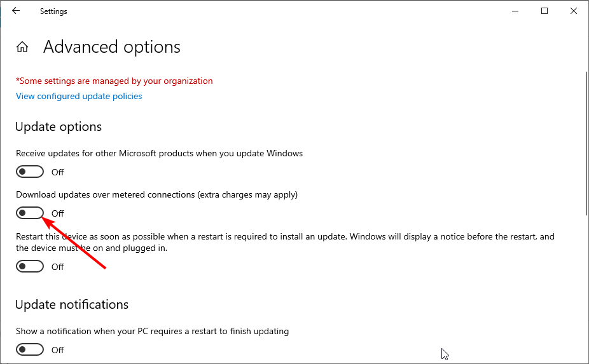Click 'Show a notification when your PC' label
Image resolution: width=589 pixels, height=364 pixels.
click(x=152, y=331)
